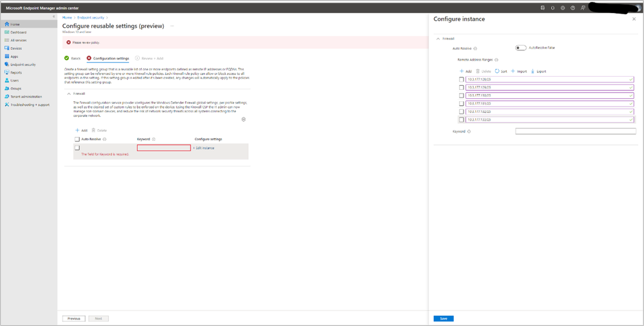This screenshot has width=644, height=326.
Task: Click the Home breadcrumb link
Action: point(67,17)
